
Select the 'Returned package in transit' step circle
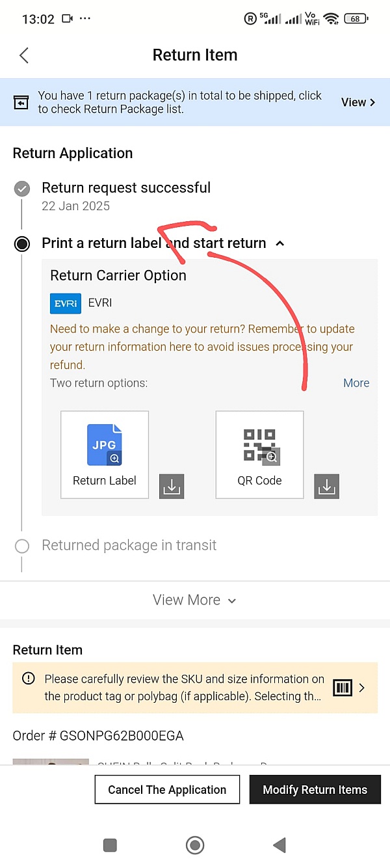coord(22,546)
